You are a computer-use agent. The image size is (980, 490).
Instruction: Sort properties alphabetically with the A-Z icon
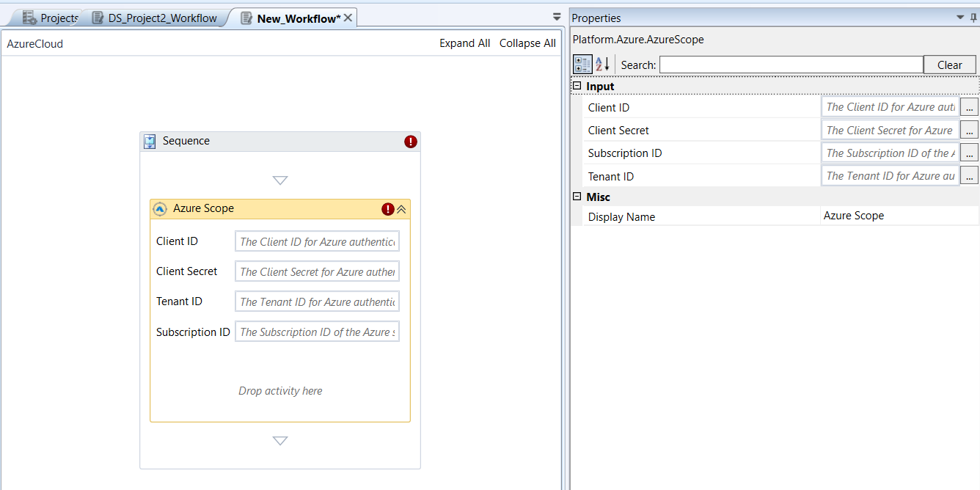[x=602, y=65]
